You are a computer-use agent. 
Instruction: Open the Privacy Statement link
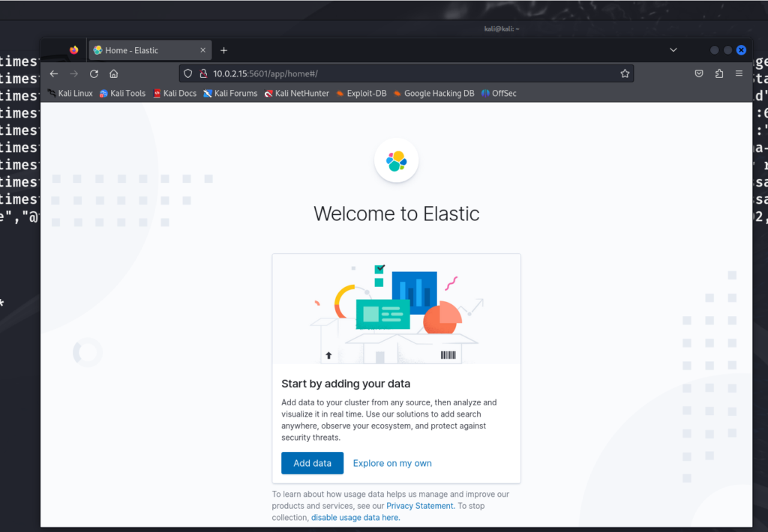click(420, 506)
